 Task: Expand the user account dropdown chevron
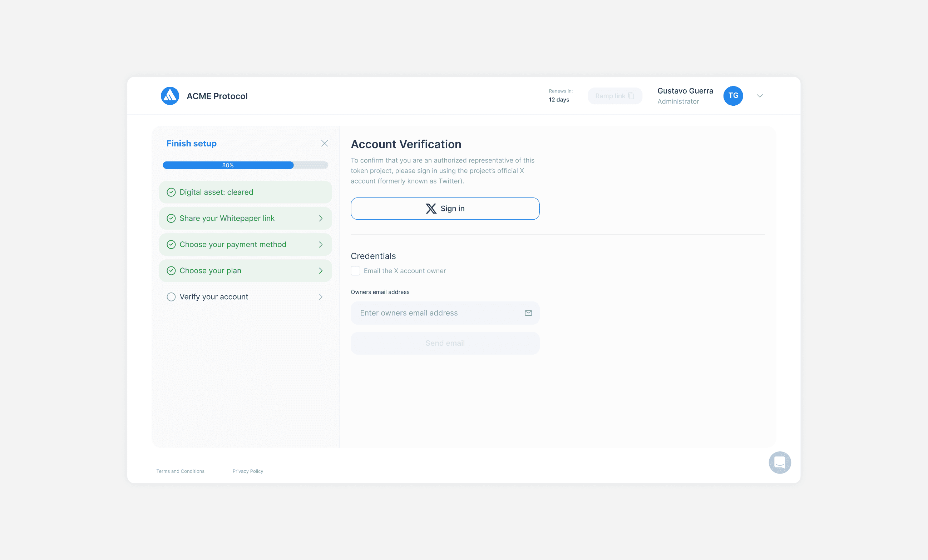coord(760,96)
